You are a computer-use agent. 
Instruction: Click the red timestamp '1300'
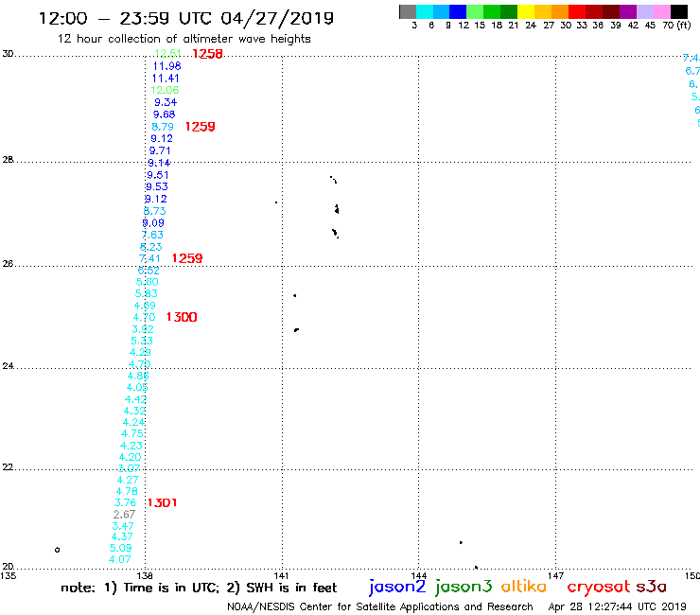click(182, 317)
